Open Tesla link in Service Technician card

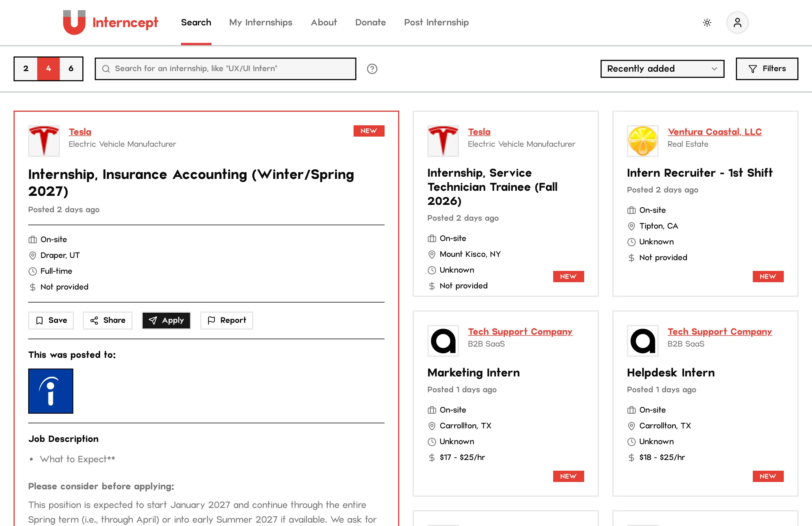[x=479, y=132]
